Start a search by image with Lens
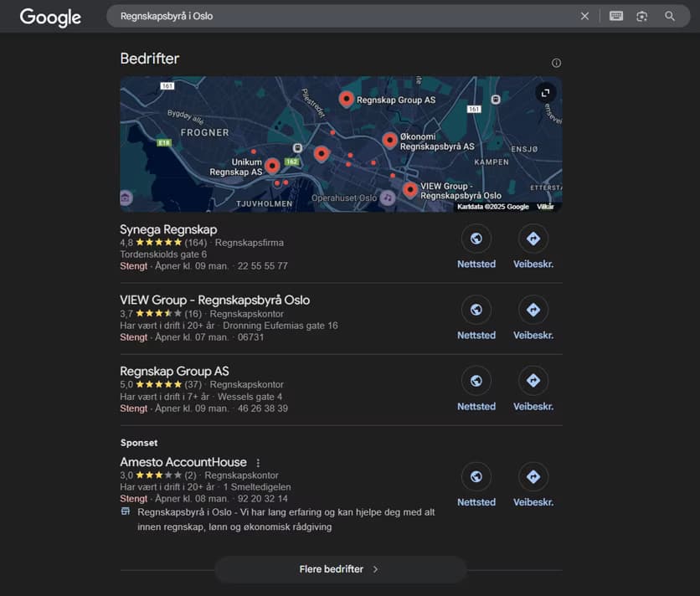The image size is (700, 596). [x=642, y=16]
